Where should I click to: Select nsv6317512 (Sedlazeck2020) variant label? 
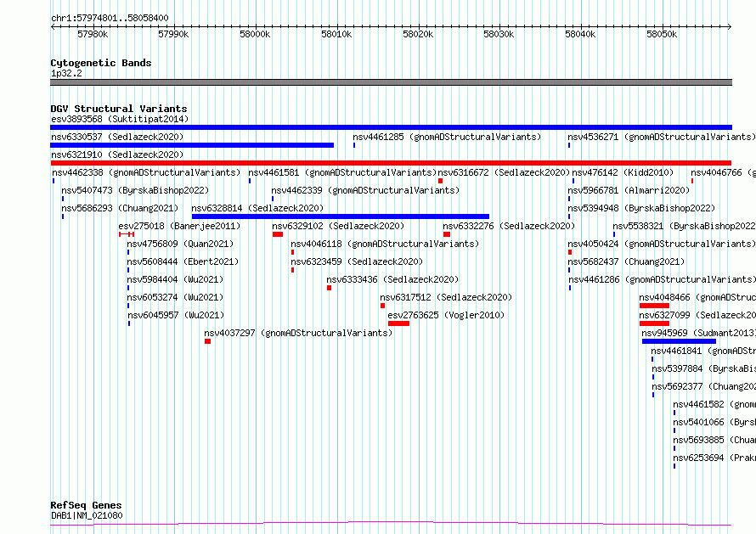click(446, 297)
